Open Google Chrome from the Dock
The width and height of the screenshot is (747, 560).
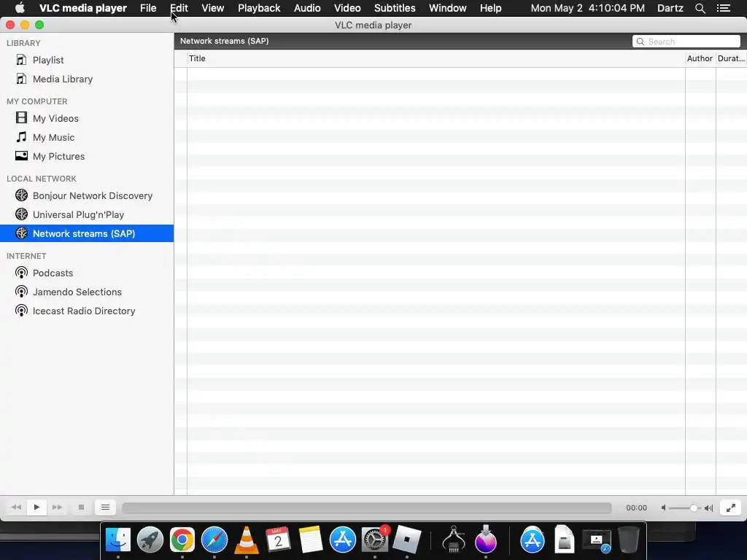pos(182,540)
